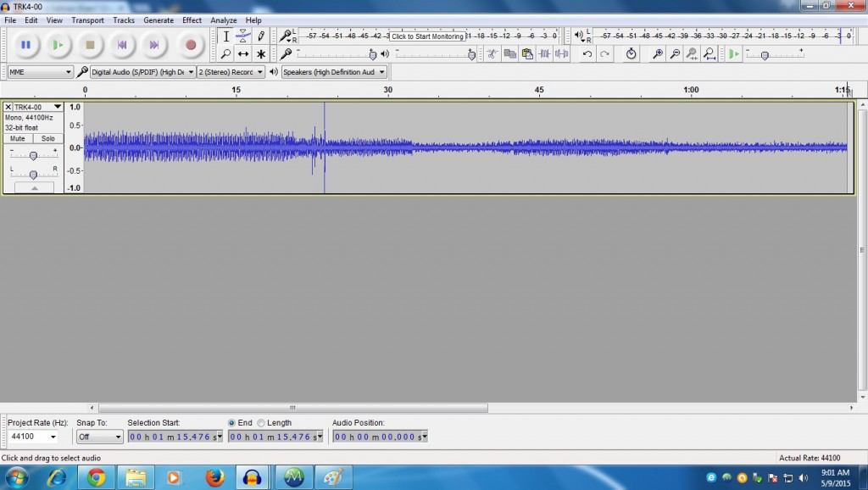Image resolution: width=868 pixels, height=490 pixels.
Task: Open the Windows Start menu
Action: click(15, 477)
